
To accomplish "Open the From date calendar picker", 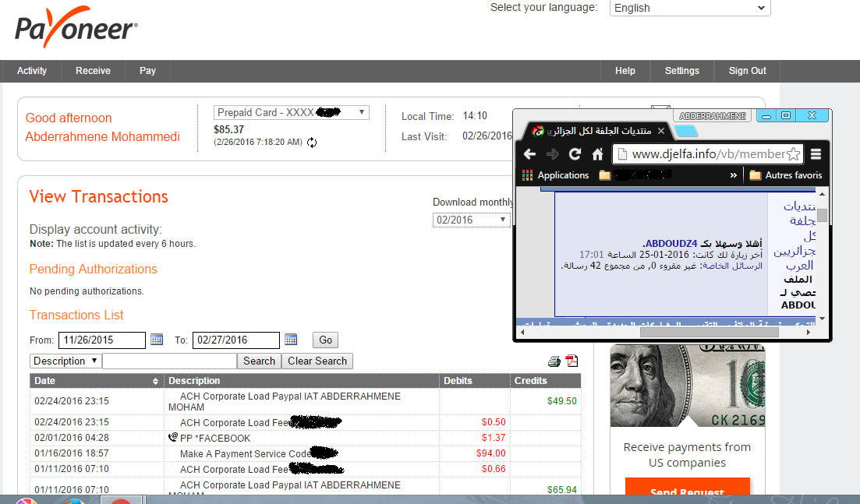I will click(x=157, y=340).
